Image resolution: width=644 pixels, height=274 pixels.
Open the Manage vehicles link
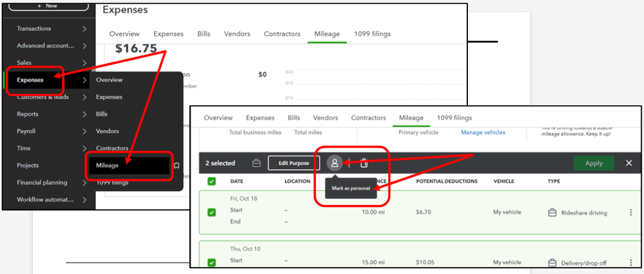pos(483,133)
